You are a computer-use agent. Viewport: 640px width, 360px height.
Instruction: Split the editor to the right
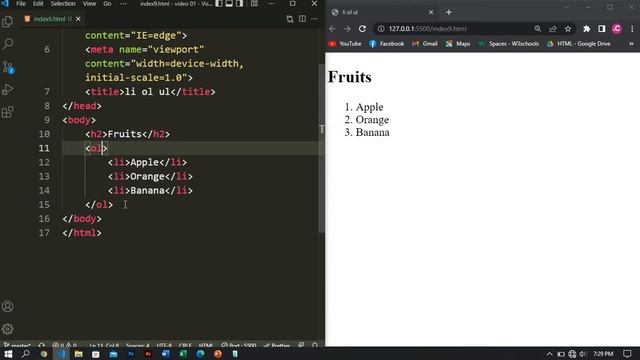(302, 19)
